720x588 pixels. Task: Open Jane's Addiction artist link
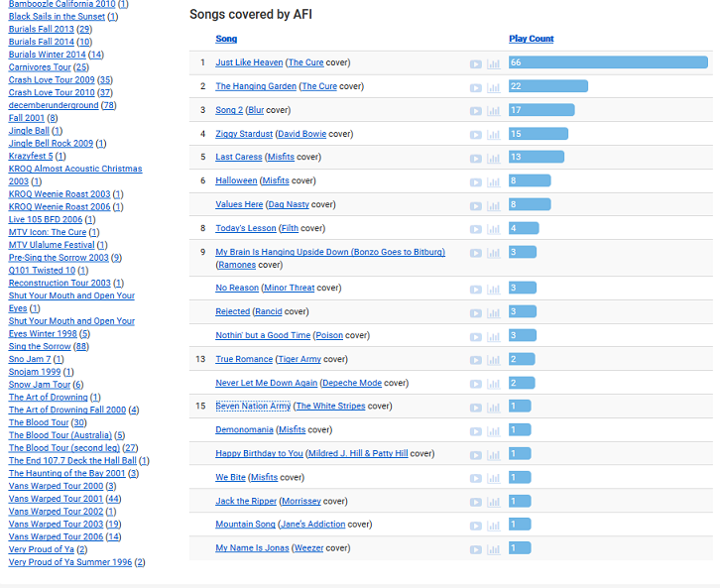pyautogui.click(x=313, y=525)
